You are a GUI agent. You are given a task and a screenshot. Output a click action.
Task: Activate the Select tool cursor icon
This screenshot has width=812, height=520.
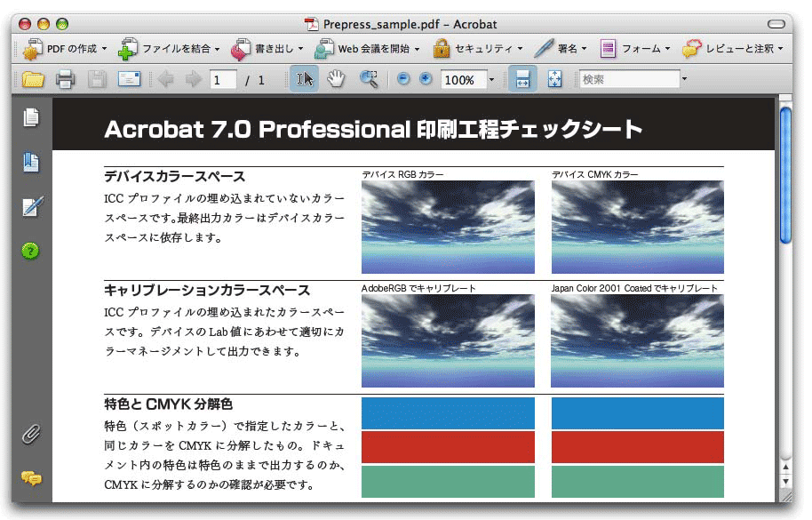304,79
